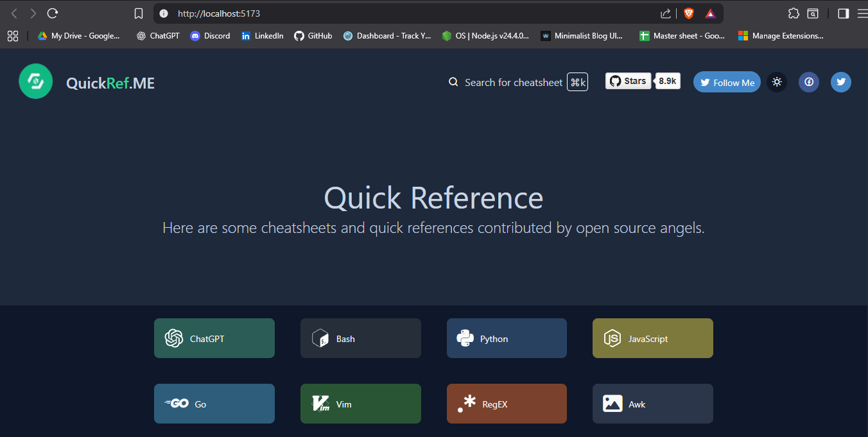
Task: Open the Awk cheatsheet card
Action: pyautogui.click(x=653, y=404)
